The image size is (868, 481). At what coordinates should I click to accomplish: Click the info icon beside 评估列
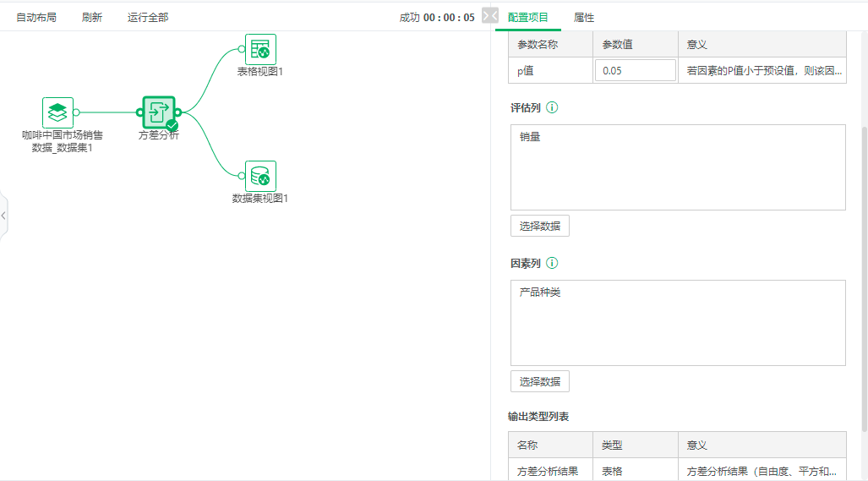click(x=552, y=107)
